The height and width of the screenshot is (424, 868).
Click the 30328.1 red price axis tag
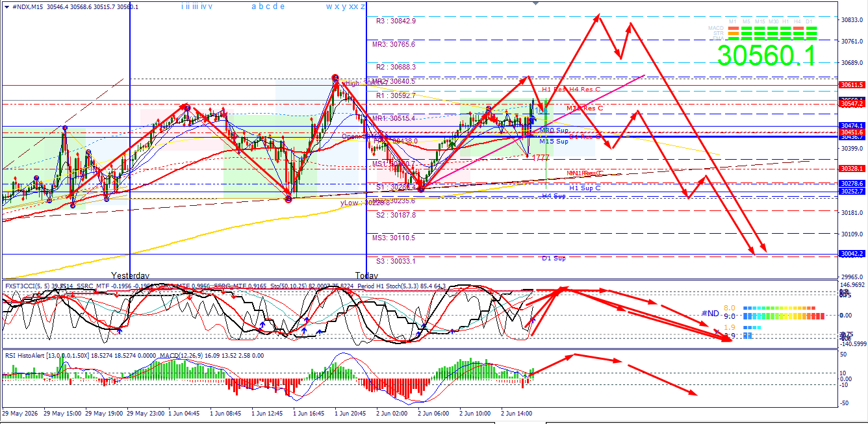851,169
